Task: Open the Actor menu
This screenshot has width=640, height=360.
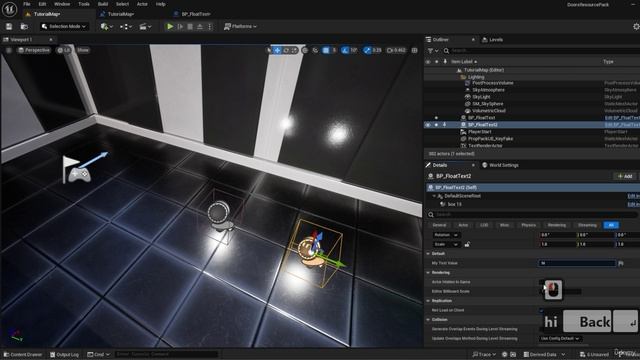Action: (x=142, y=4)
